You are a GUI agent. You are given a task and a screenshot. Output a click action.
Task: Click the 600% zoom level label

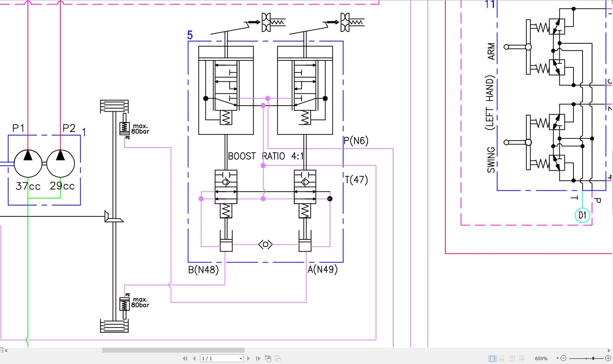541,358
